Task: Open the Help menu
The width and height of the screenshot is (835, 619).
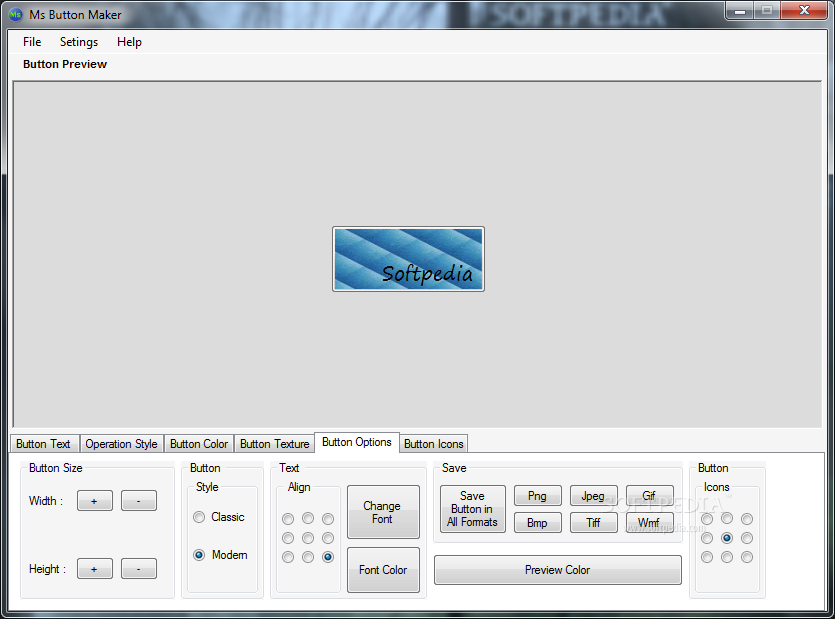Action: point(129,42)
